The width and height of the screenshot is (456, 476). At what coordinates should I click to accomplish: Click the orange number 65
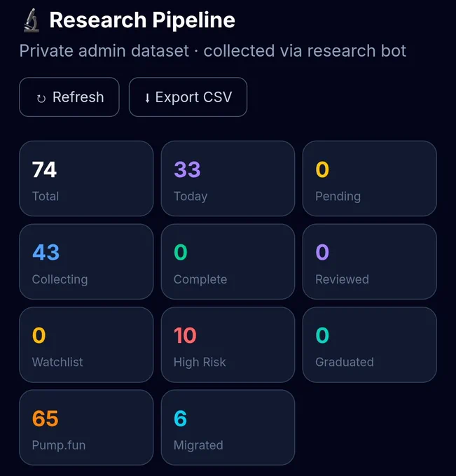46,419
